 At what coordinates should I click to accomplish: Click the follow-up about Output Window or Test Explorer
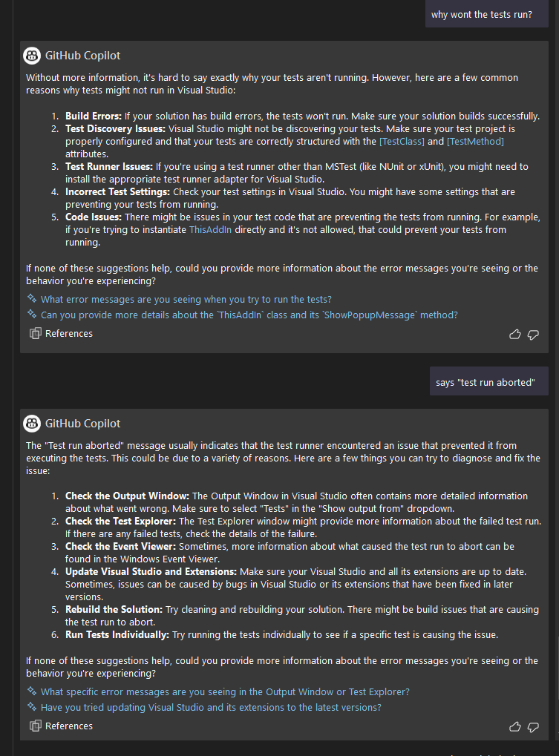(224, 691)
